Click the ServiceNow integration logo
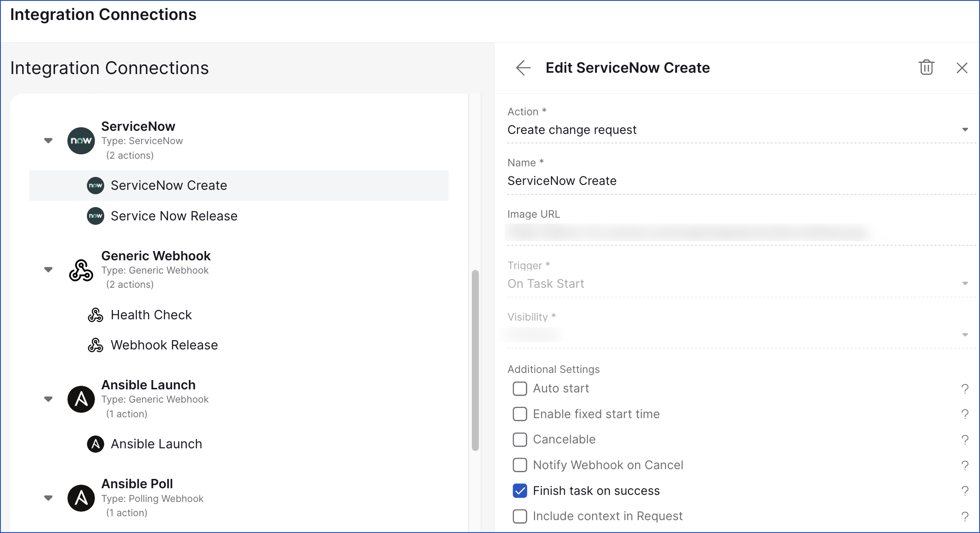The image size is (980, 533). [x=81, y=141]
